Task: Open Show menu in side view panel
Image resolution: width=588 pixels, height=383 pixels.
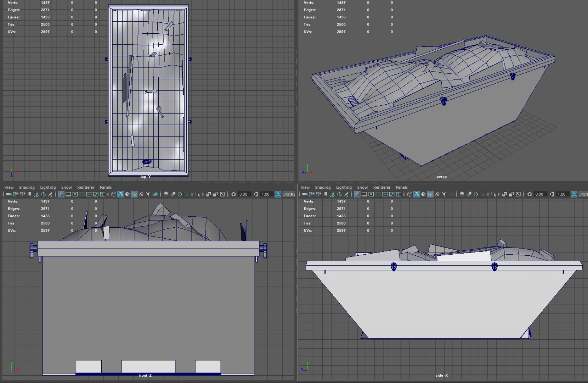Action: tap(362, 187)
